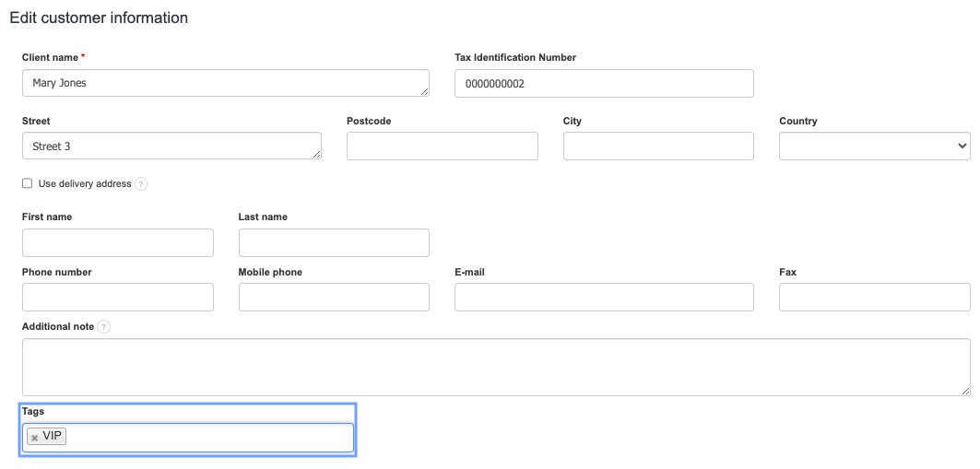Select the Phone number field
This screenshot has height=469, width=980.
pyautogui.click(x=117, y=297)
